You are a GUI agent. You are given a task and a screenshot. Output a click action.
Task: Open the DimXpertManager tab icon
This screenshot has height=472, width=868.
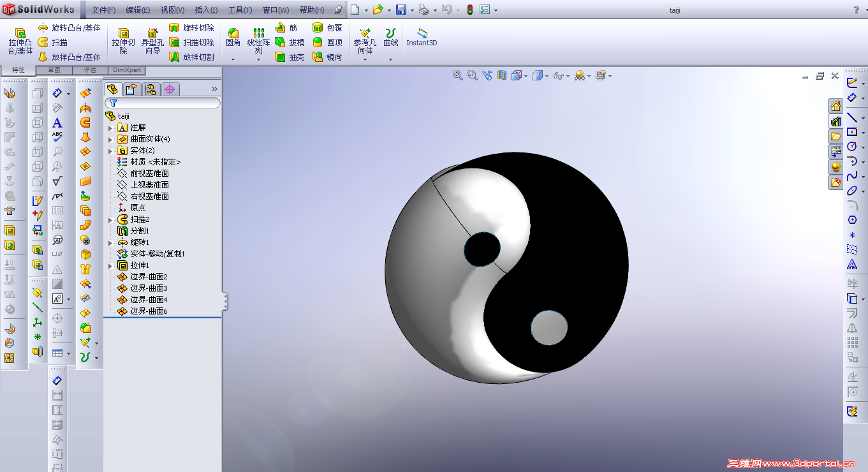tap(170, 89)
